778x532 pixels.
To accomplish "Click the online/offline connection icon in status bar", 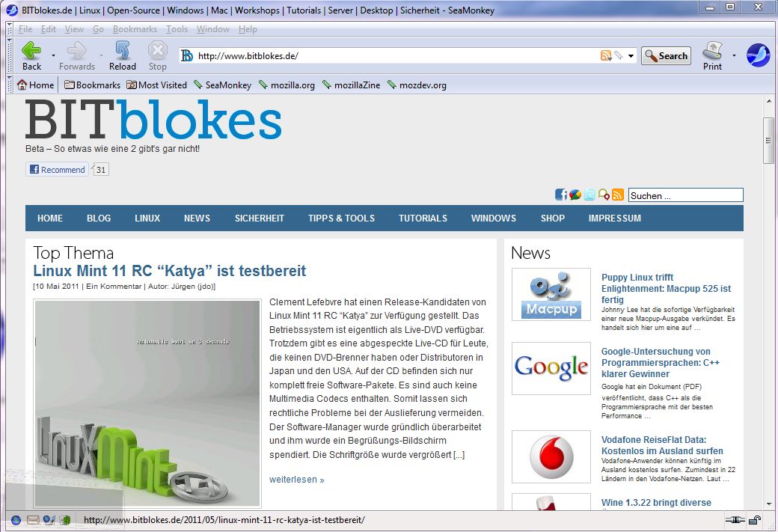I will (x=735, y=520).
